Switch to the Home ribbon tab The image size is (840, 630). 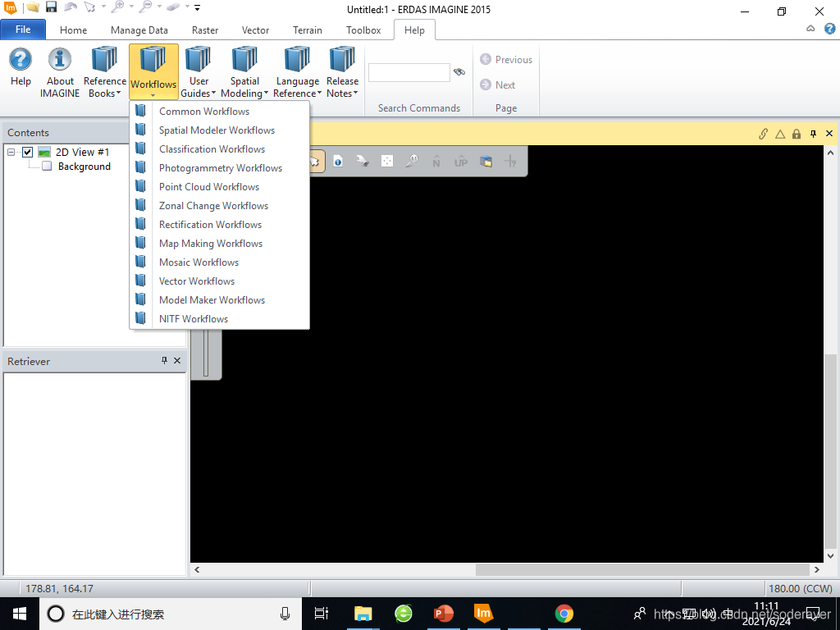coord(73,30)
